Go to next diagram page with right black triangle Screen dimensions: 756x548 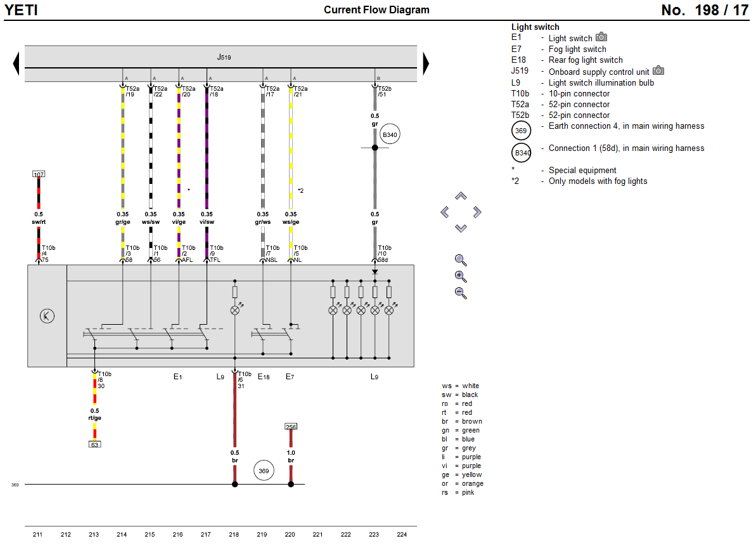click(426, 63)
